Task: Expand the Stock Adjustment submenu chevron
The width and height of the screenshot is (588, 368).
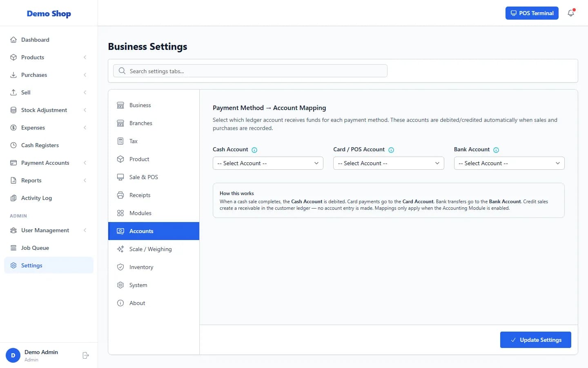Action: coord(85,110)
